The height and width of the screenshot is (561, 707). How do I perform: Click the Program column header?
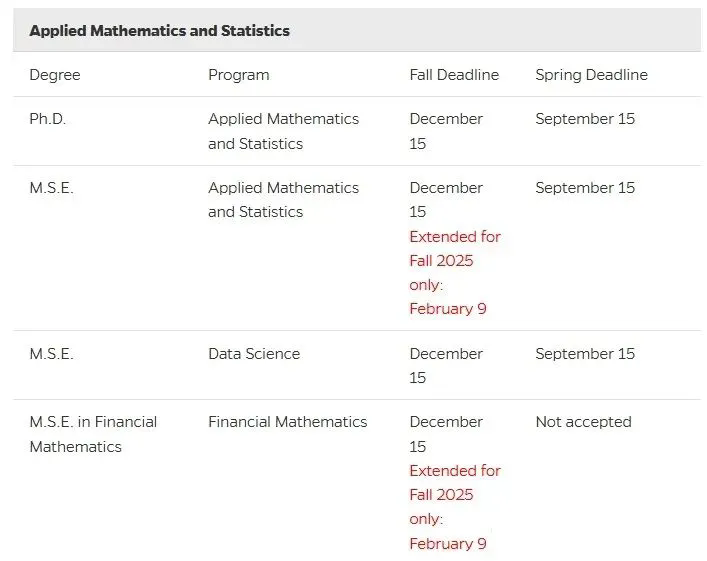(x=238, y=75)
